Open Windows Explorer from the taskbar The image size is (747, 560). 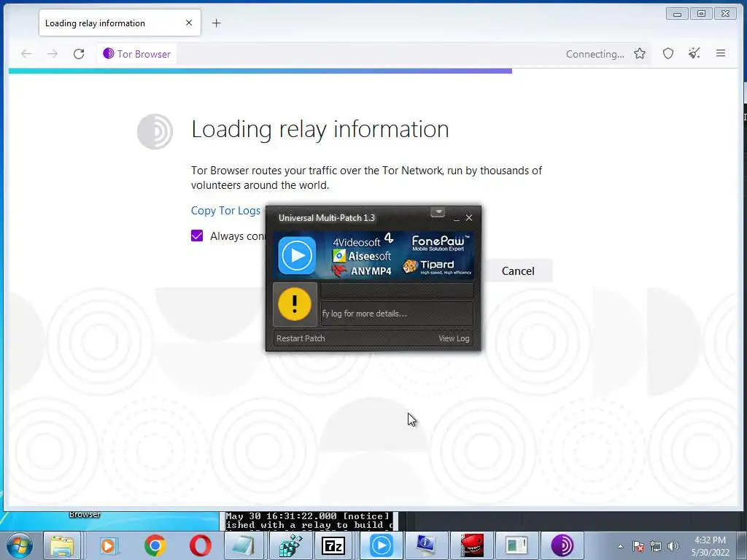point(62,545)
